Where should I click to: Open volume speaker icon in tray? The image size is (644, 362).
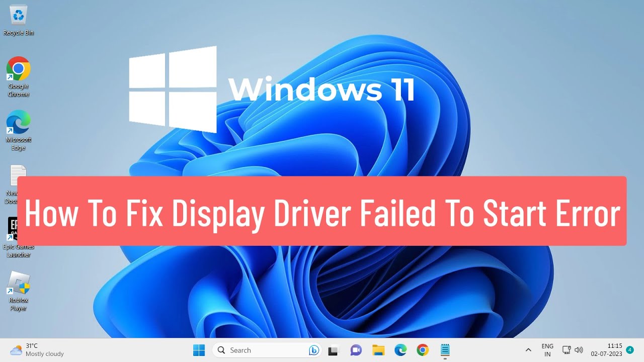coord(579,350)
